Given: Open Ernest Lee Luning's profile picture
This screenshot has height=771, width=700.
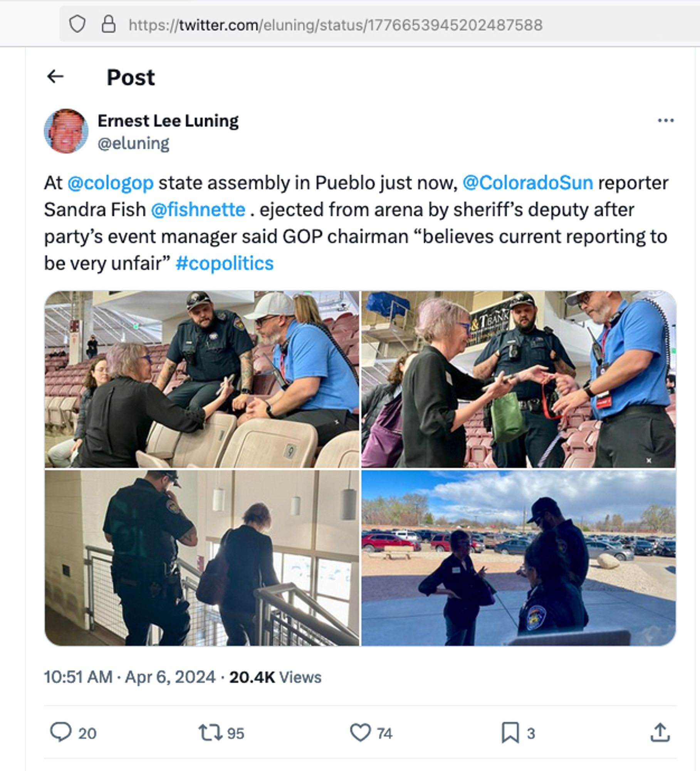Looking at the screenshot, I should click(66, 131).
